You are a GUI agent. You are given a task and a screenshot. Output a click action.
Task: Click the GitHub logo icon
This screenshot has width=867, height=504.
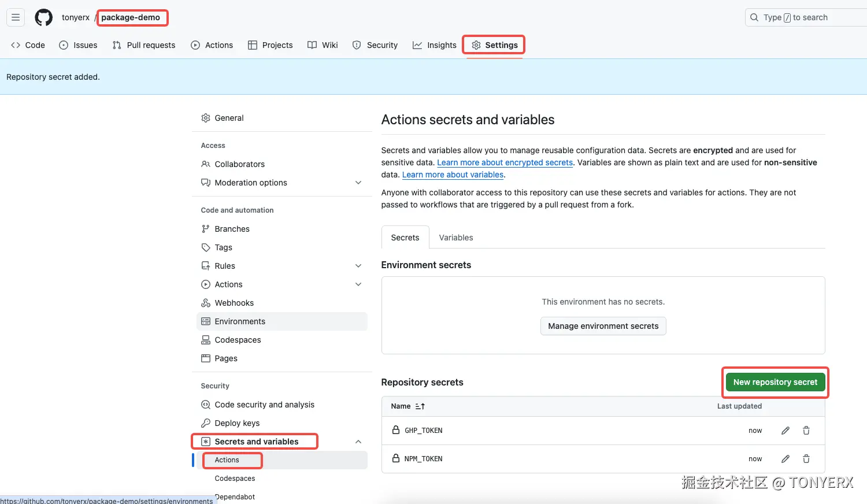(43, 17)
